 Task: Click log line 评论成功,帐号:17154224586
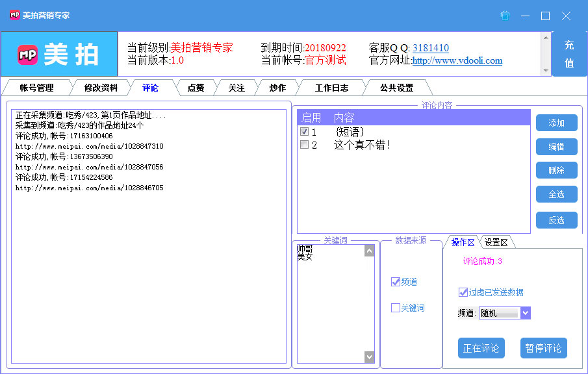click(64, 177)
